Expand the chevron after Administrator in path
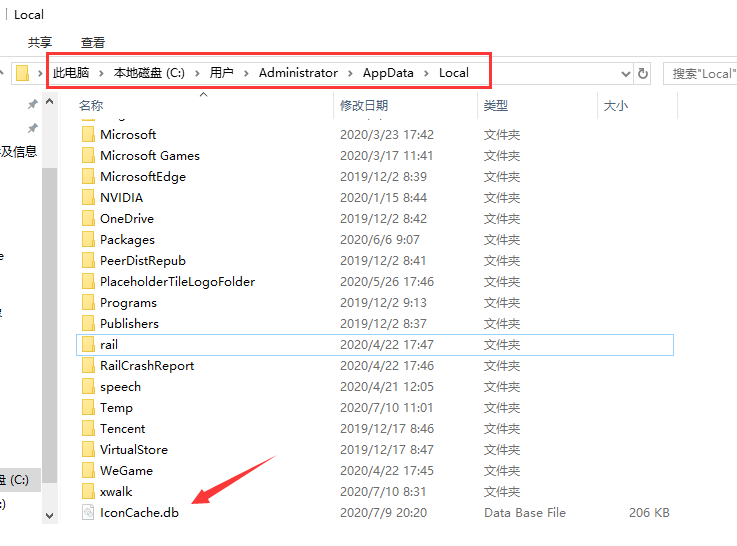Viewport: 737px width, 546px height. pos(351,73)
